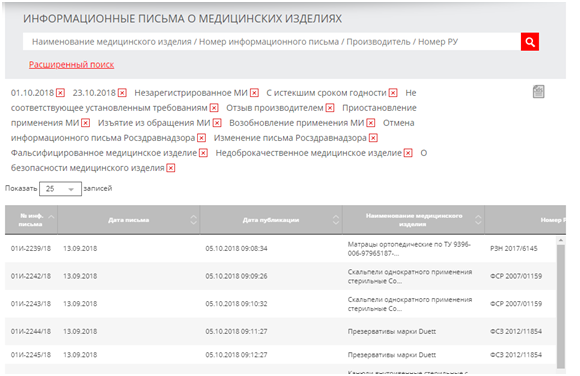Image resolution: width=580 pixels, height=376 pixels.
Task: Sort by Наименование медицинского изделия column
Action: point(414,220)
